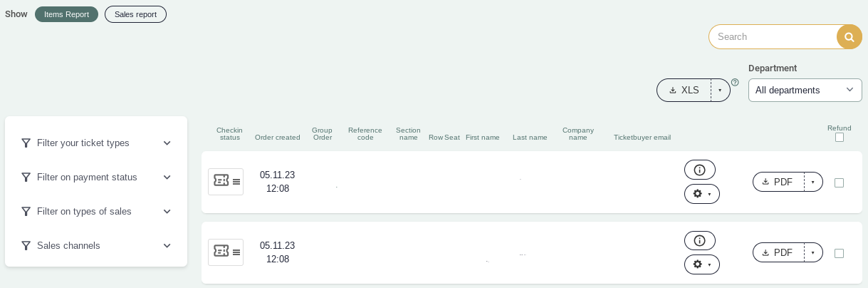Screen dimensions: 868x288
Task: Click the orange search magnifier icon
Action: click(849, 37)
